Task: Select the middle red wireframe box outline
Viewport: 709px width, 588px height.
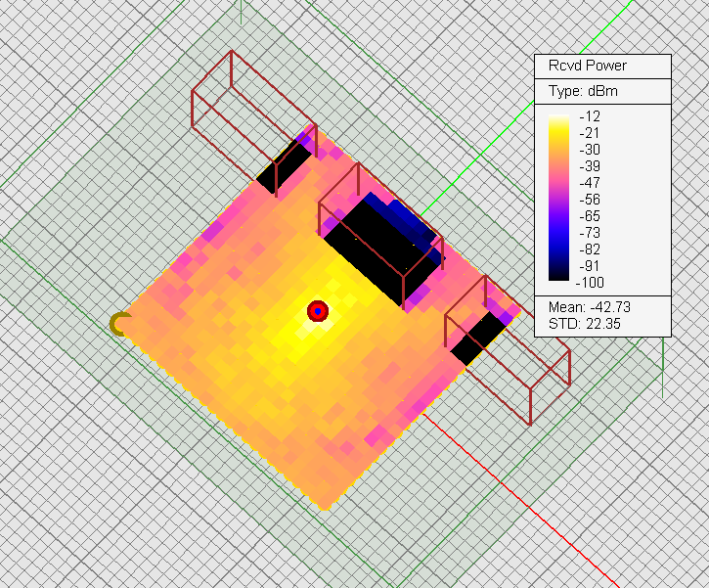Action: coord(360,186)
